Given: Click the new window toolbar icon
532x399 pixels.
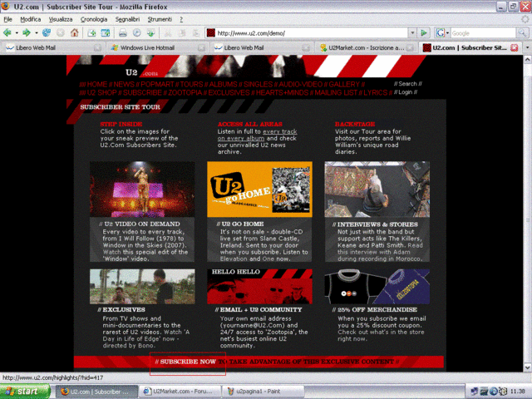Looking at the screenshot, I should 106,33.
